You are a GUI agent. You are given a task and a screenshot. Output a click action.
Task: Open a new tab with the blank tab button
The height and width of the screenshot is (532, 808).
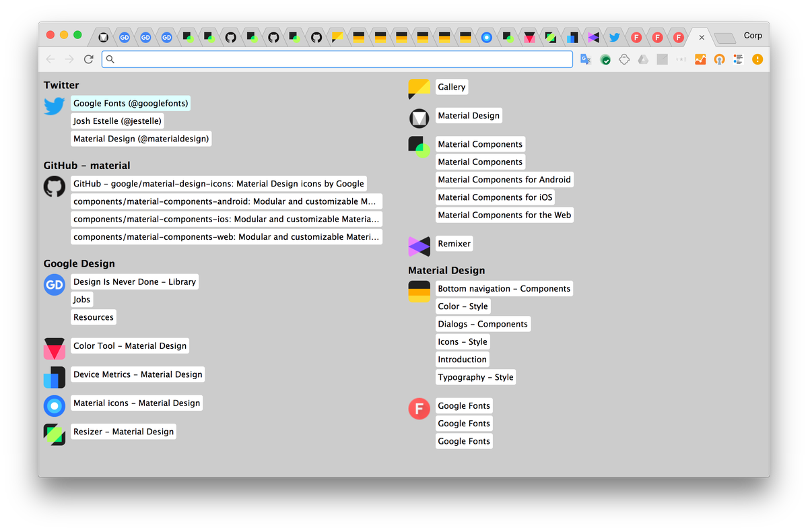[725, 38]
